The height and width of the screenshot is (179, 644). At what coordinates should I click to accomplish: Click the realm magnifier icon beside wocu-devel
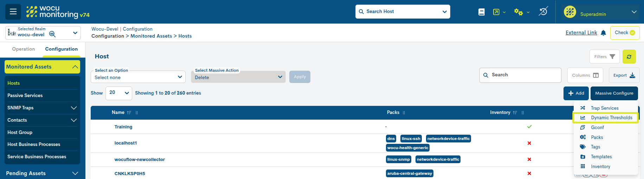52,34
